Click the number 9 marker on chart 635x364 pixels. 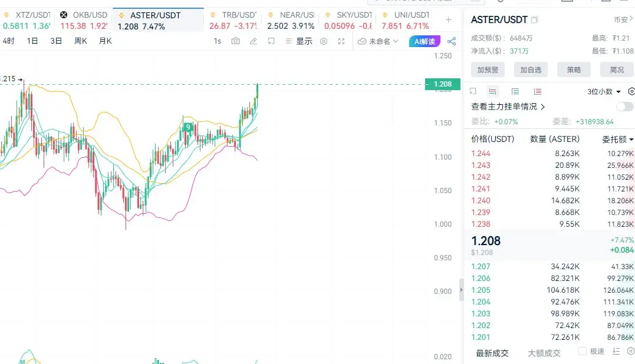187,127
